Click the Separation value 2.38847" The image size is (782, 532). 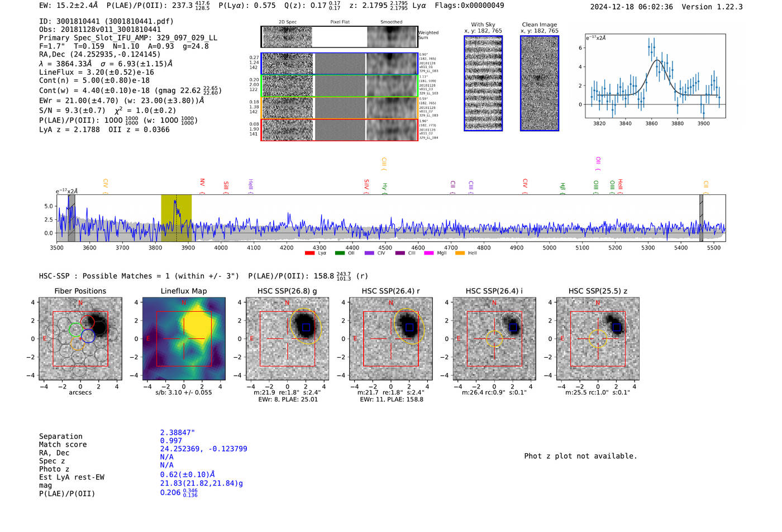point(178,433)
